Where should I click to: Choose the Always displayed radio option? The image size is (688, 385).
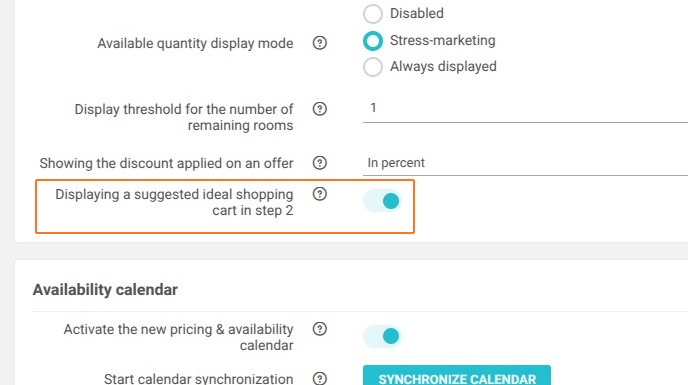[x=373, y=67]
